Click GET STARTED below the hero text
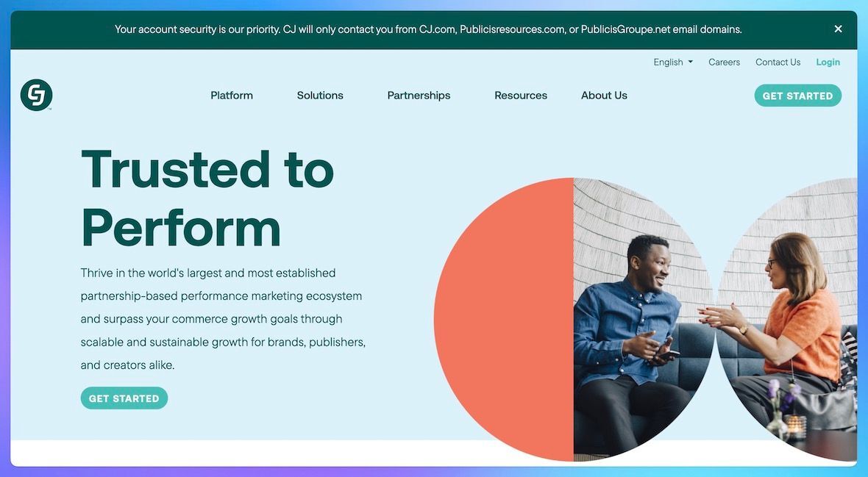Viewport: 868px width, 477px height. (x=124, y=398)
